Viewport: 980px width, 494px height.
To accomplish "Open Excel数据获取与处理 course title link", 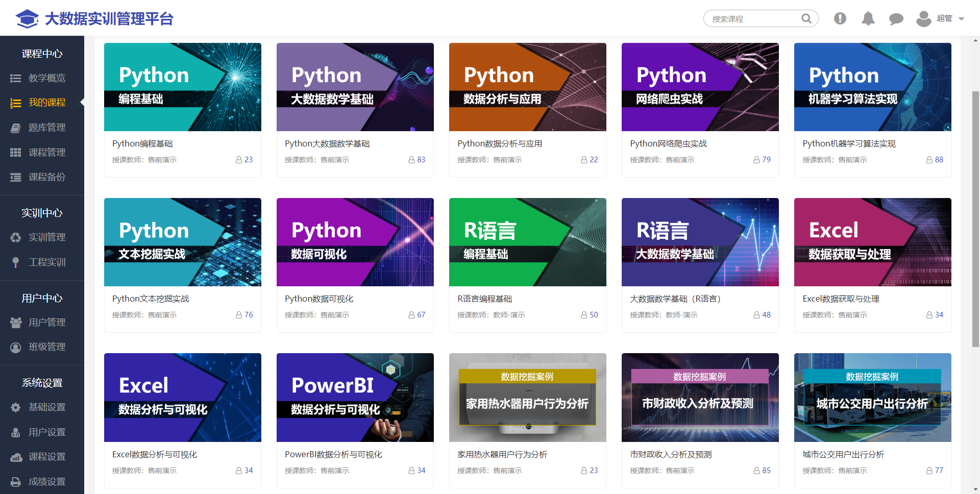I will coord(841,299).
